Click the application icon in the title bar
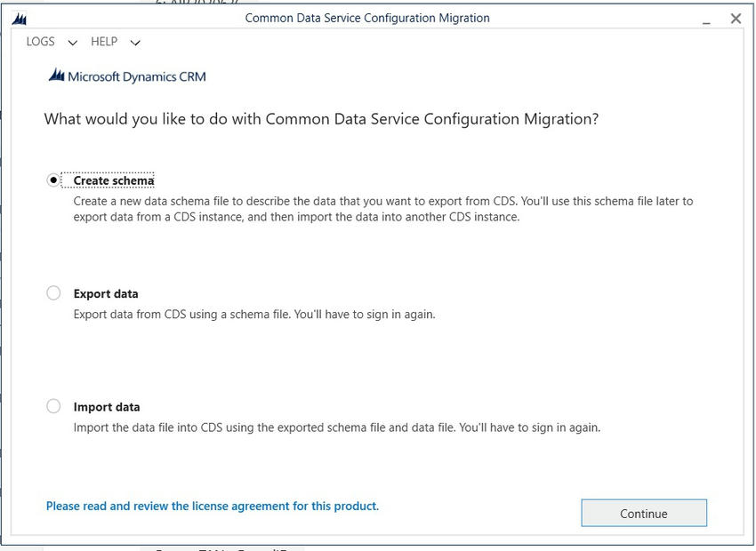Image resolution: width=756 pixels, height=551 pixels. [x=20, y=19]
